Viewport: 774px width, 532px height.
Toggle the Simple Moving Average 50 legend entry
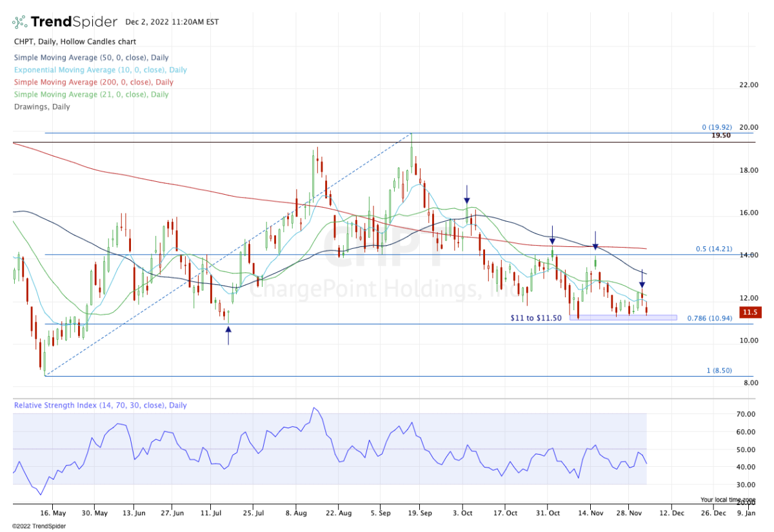pos(91,57)
